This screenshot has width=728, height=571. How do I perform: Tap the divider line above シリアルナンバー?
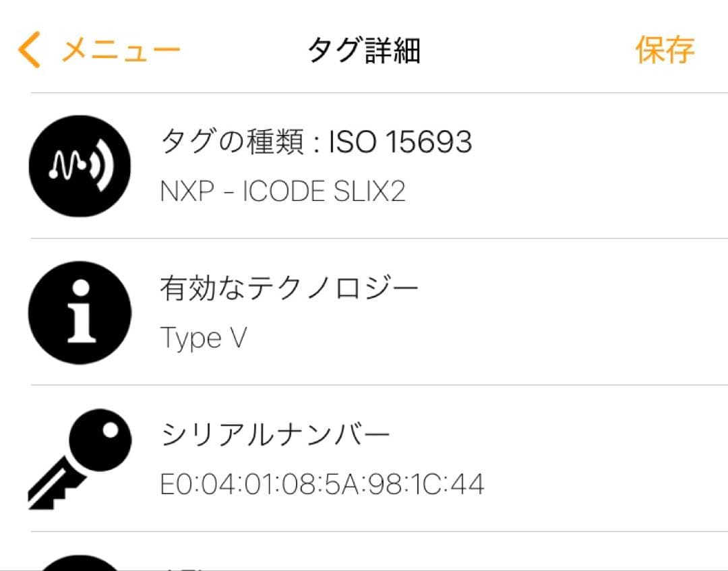click(364, 384)
